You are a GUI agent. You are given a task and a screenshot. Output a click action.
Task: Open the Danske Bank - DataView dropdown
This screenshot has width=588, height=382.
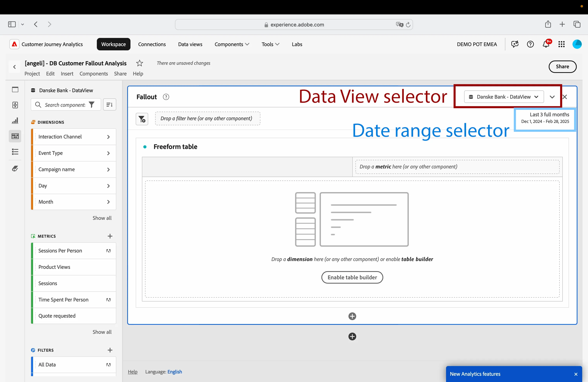point(504,97)
